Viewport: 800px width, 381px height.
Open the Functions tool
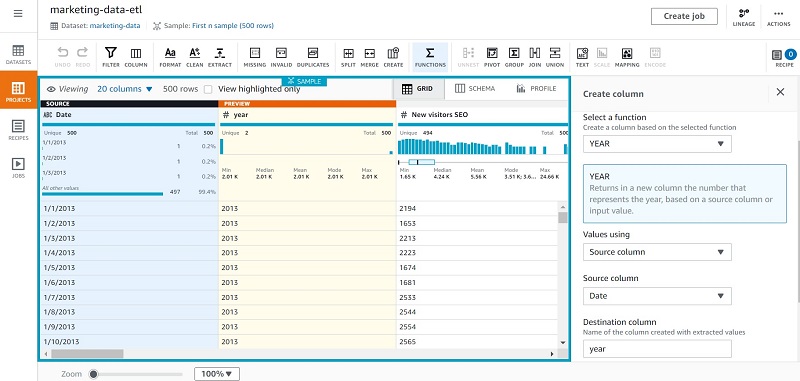pos(430,57)
